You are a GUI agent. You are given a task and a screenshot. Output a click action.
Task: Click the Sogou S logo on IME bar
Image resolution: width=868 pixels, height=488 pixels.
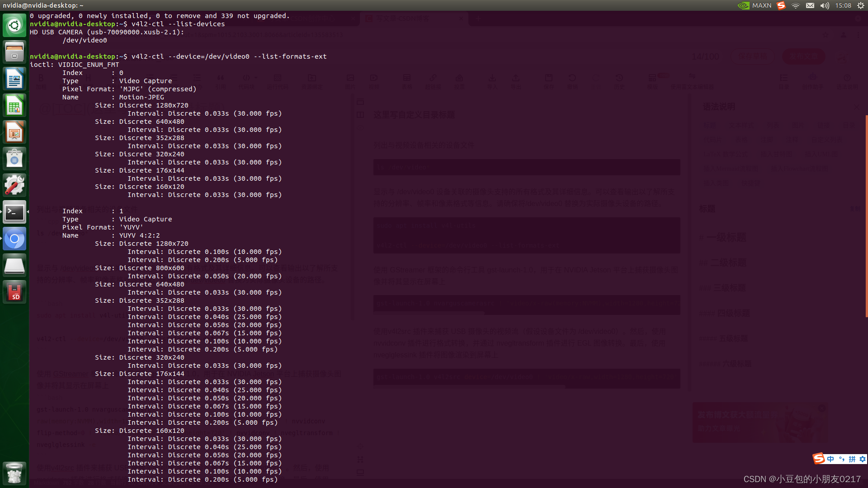(x=819, y=459)
